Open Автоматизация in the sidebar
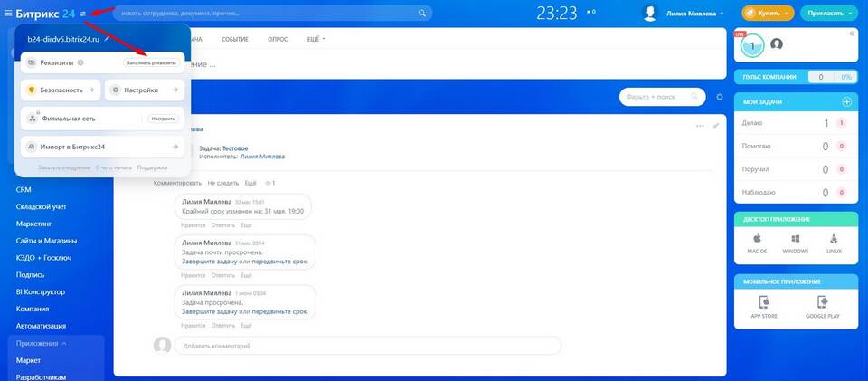 [x=41, y=326]
